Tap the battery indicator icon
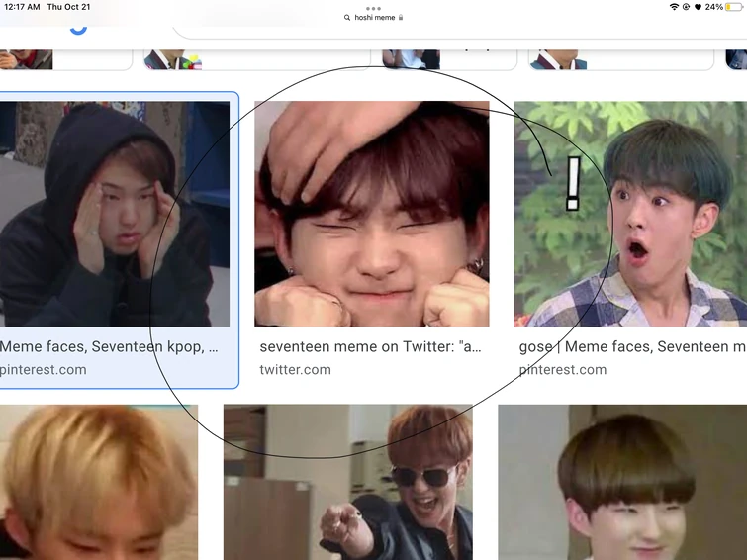The image size is (747, 560). pyautogui.click(x=733, y=7)
